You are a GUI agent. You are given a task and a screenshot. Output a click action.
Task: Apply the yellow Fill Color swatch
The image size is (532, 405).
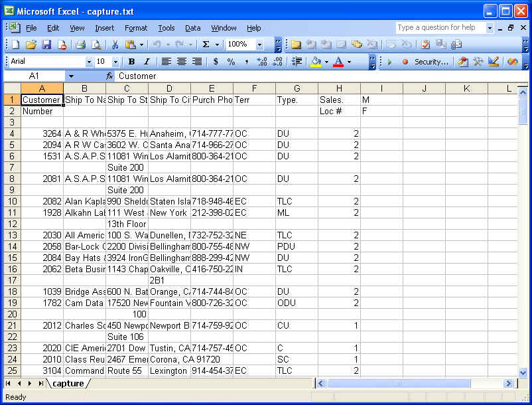click(316, 62)
